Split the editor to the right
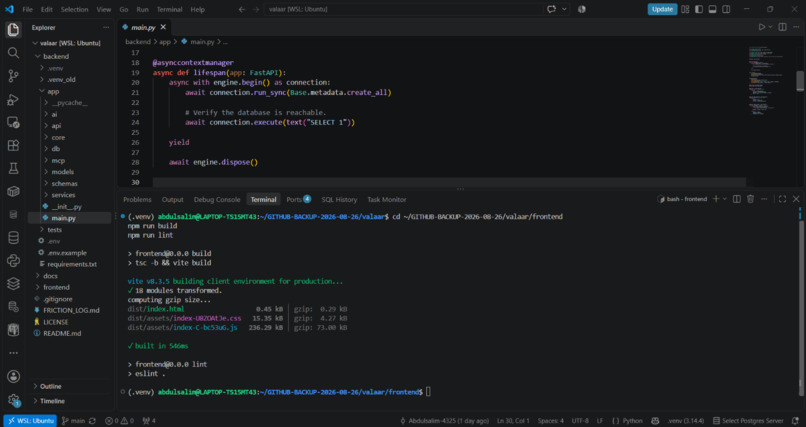The width and height of the screenshot is (806, 427). point(782,27)
